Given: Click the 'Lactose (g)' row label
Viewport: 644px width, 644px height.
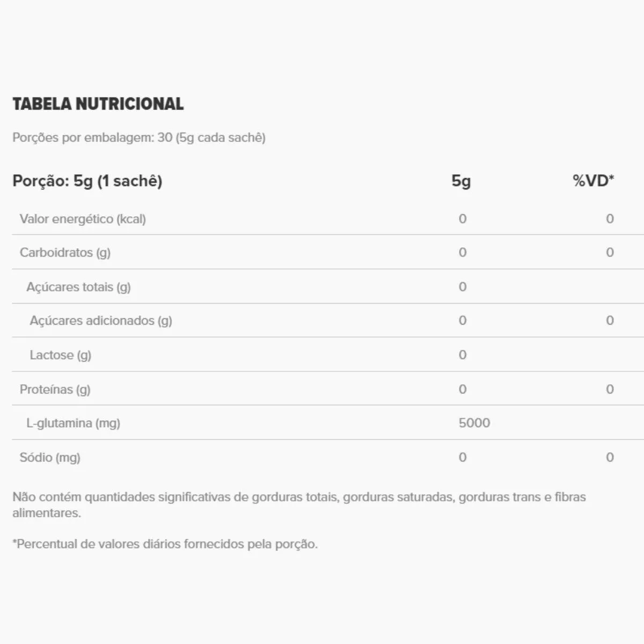Looking at the screenshot, I should point(61,355).
